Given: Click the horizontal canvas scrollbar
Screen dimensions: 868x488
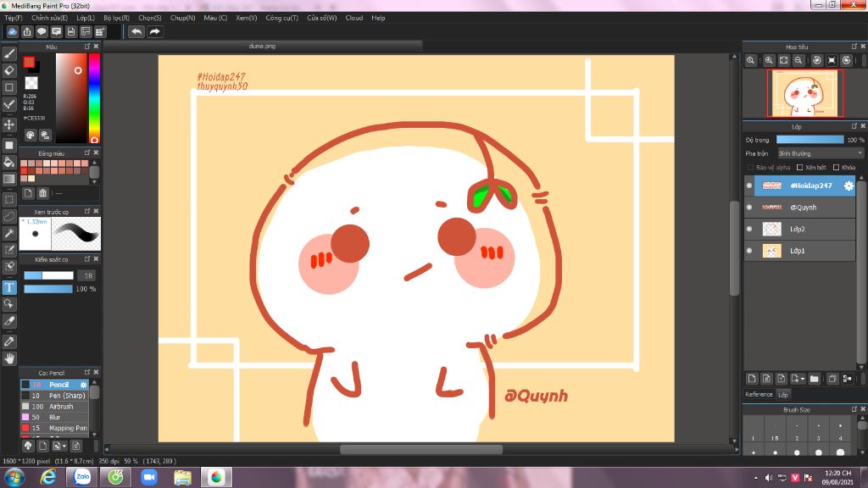Looking at the screenshot, I should click(420, 450).
